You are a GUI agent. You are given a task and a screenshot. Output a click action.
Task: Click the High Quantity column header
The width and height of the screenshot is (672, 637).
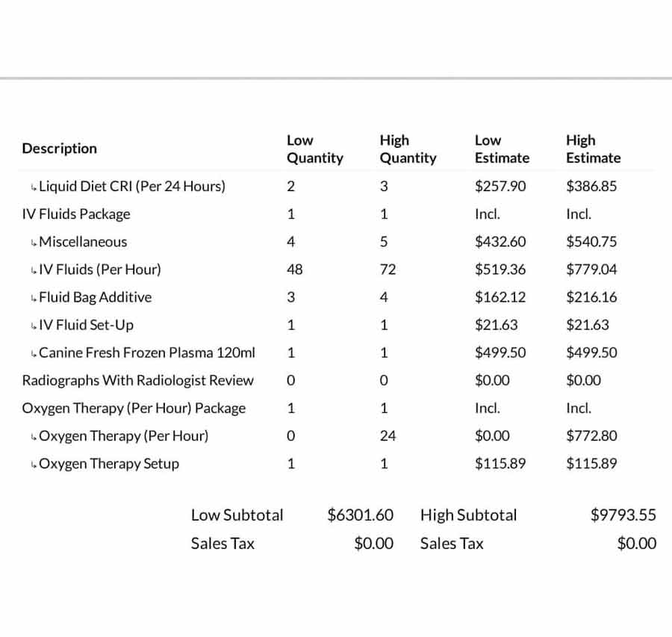click(408, 149)
